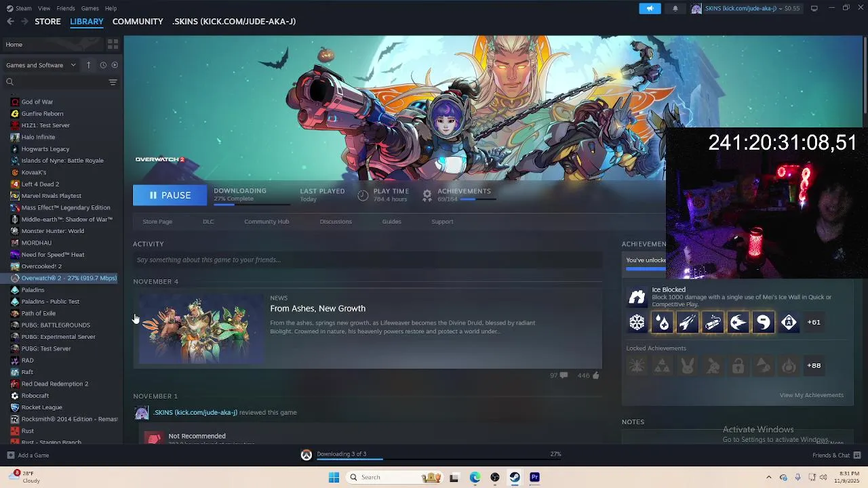Select Rocket League in library list
This screenshot has height=488, width=868.
tap(41, 407)
